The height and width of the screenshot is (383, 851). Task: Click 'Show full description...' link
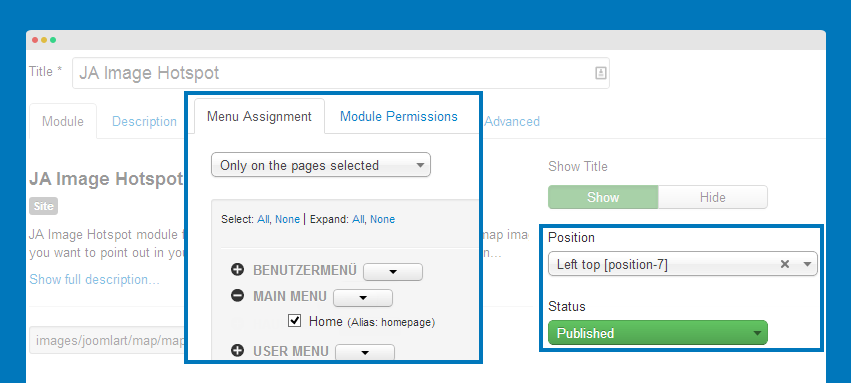94,279
